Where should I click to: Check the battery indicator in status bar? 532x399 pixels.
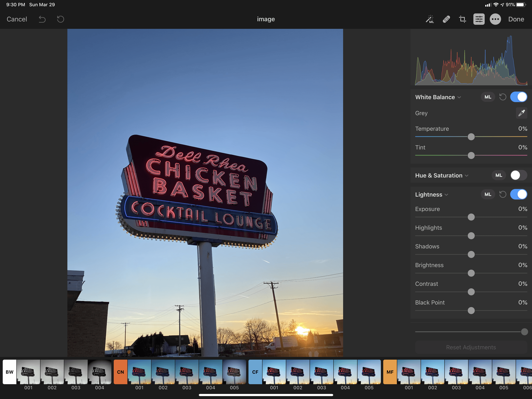tap(521, 5)
